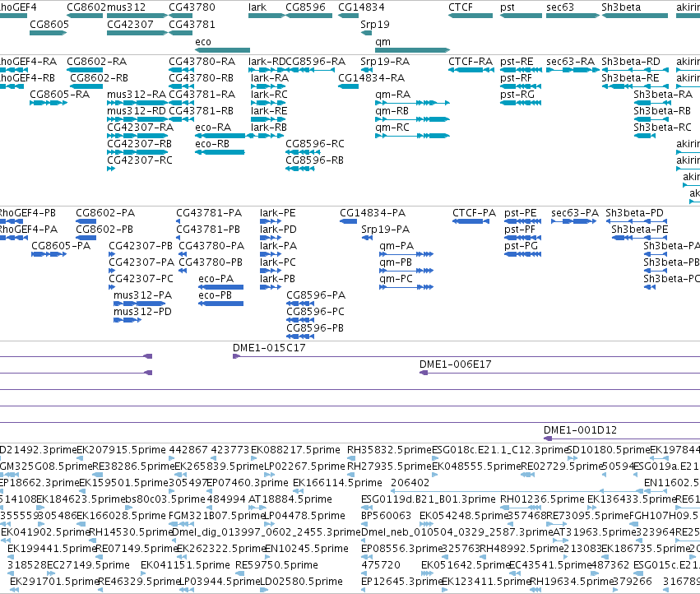Image resolution: width=700 pixels, height=594 pixels.
Task: Select EST LD02580.5prime label
Action: click(301, 582)
